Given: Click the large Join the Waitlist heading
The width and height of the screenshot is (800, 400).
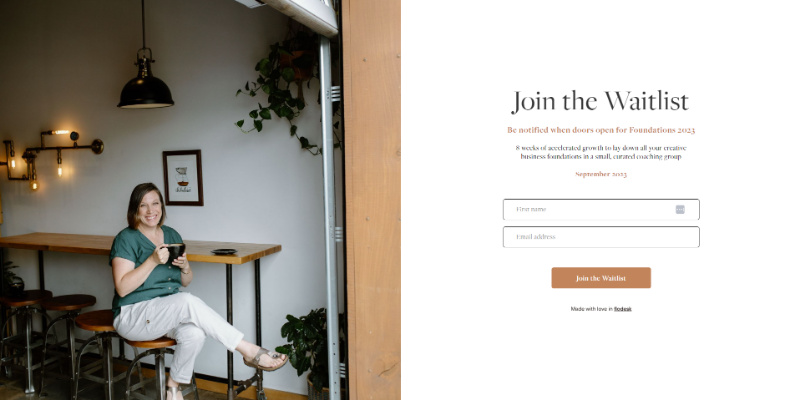Looking at the screenshot, I should point(601,102).
